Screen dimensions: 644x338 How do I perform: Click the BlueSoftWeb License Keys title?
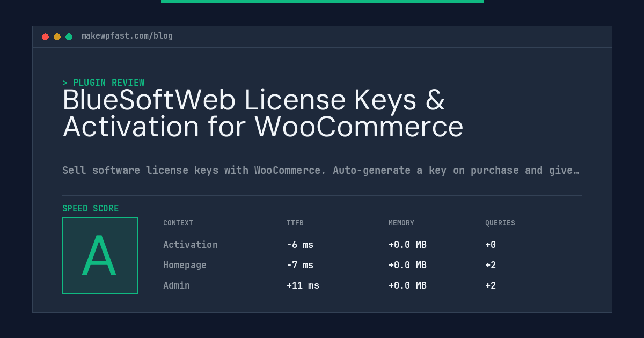click(263, 113)
